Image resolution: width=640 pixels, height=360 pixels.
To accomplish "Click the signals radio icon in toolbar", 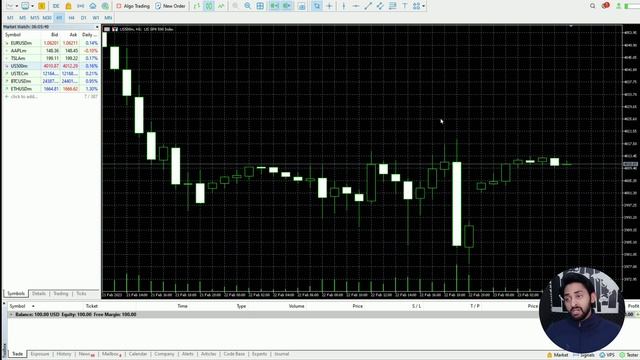I will tap(80, 6).
